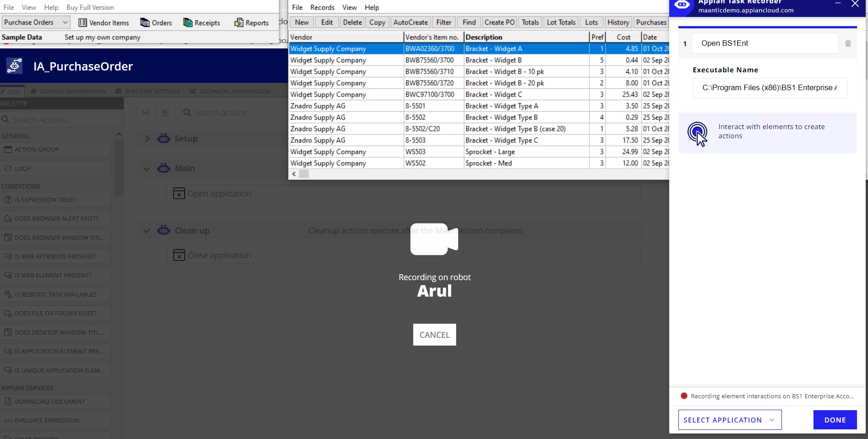Viewport: 868px width, 439px height.
Task: Collapse the General palette section
Action: click(x=119, y=135)
